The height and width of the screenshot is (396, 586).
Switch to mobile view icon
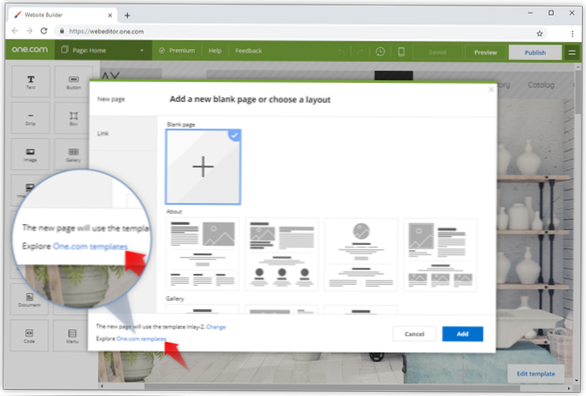click(x=401, y=52)
